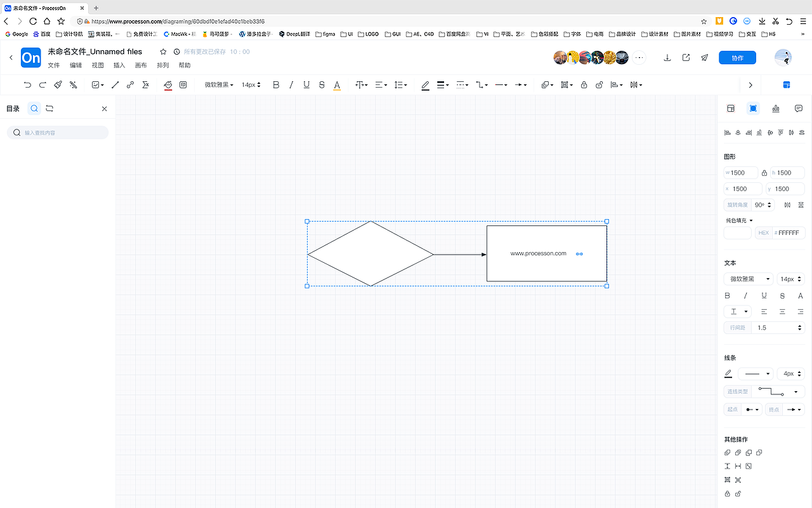The image size is (812, 508).
Task: Click the ProcessOn logo button
Action: 30,58
